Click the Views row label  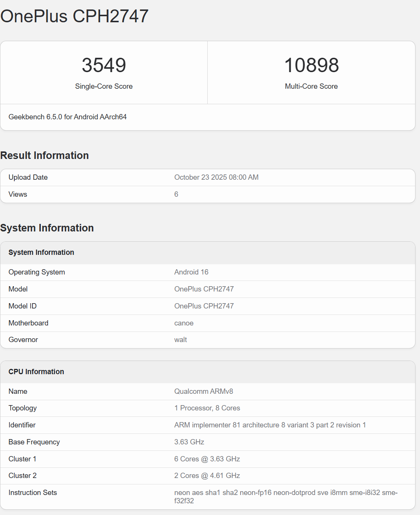tap(18, 194)
